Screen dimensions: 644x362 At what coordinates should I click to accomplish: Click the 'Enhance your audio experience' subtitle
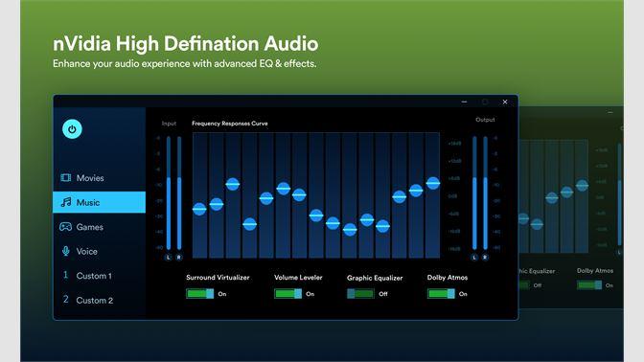tap(184, 63)
